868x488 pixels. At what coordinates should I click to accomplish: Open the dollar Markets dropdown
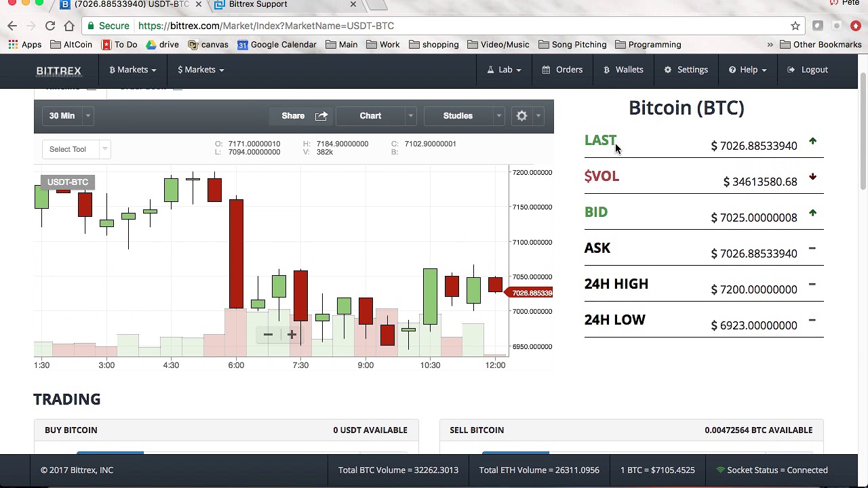coord(201,70)
